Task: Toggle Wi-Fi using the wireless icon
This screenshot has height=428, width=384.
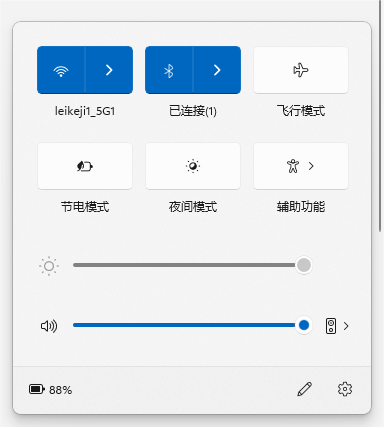Action: point(61,70)
